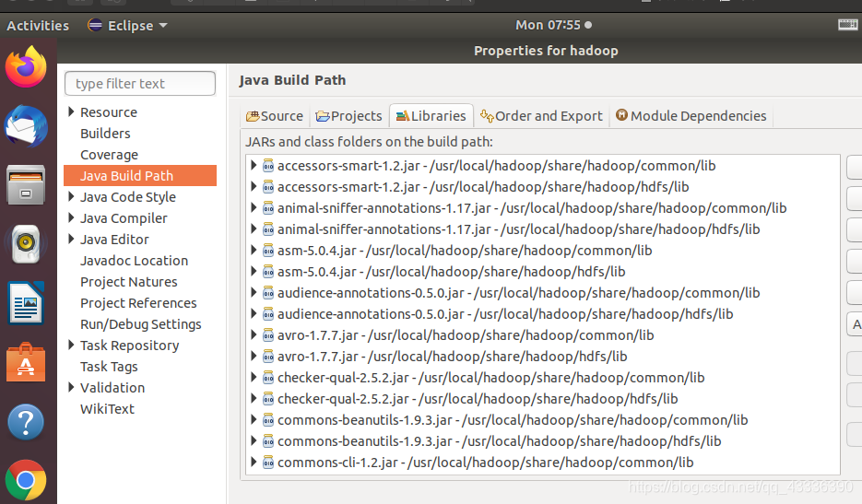Click the type filter text field
862x504 pixels.
140,84
